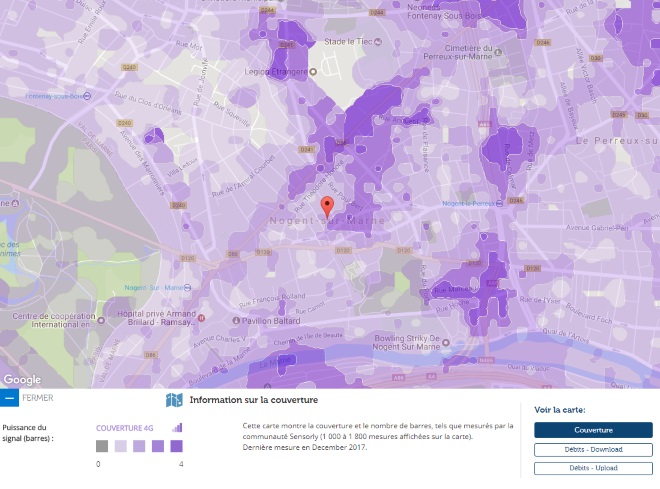Screen dimensions: 660x489
Task: Switch map to Débits - Download
Action: pos(593,450)
